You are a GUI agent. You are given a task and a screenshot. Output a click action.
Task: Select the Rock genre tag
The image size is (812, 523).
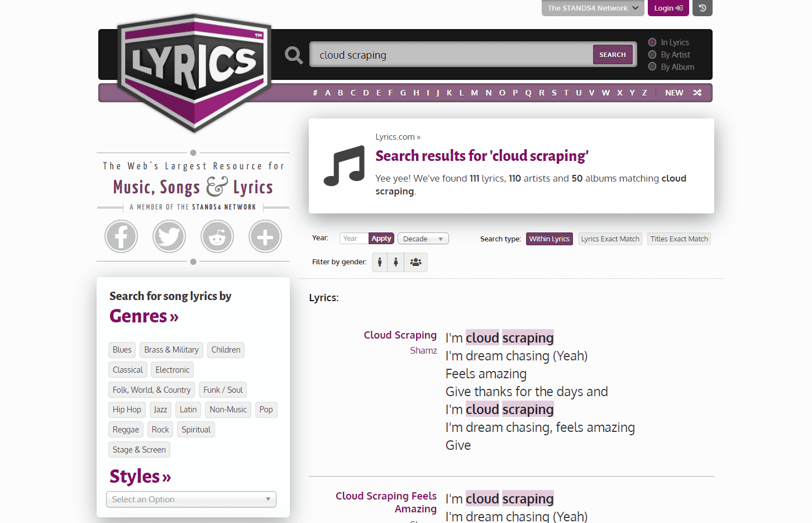(x=160, y=430)
